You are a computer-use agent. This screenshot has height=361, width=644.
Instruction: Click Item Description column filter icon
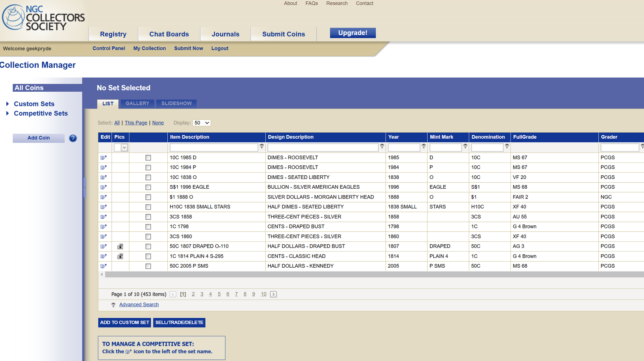point(262,146)
